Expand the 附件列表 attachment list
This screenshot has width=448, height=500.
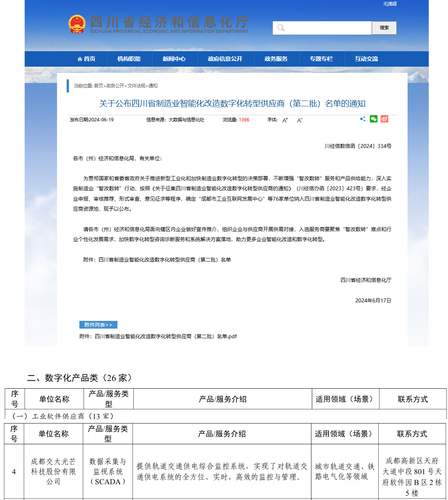98,325
